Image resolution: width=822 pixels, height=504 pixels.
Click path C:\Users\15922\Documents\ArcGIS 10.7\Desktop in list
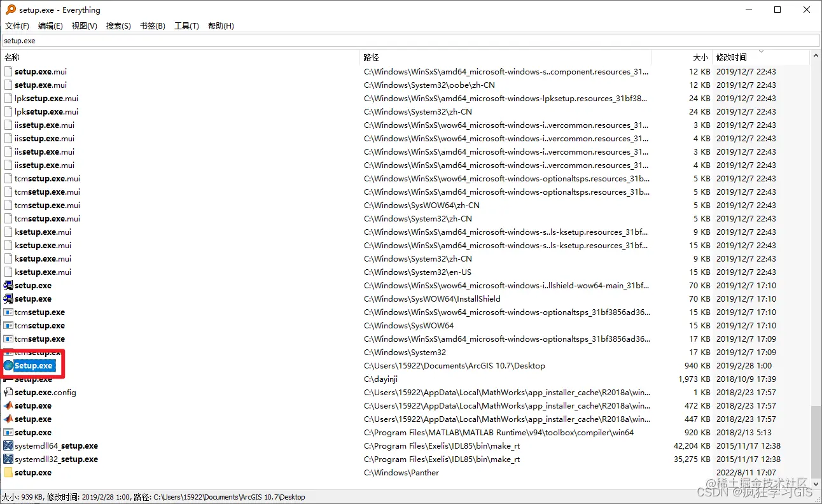454,366
